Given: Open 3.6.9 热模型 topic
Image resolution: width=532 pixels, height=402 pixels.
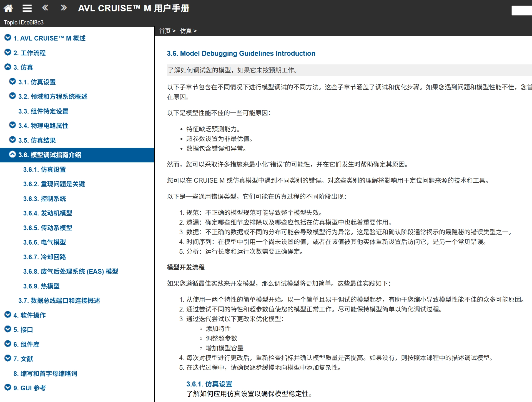Looking at the screenshot, I should [41, 286].
